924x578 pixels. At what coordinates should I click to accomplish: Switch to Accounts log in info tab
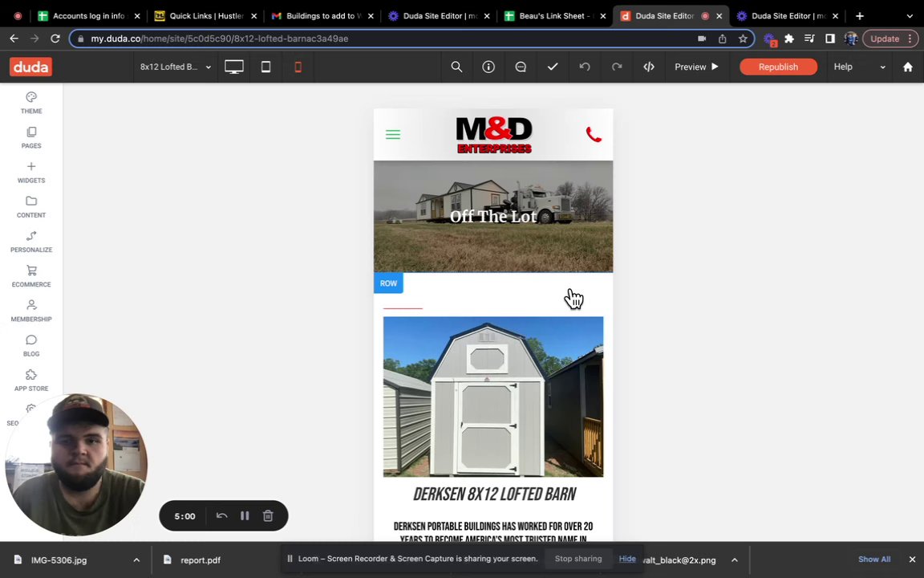click(x=88, y=16)
